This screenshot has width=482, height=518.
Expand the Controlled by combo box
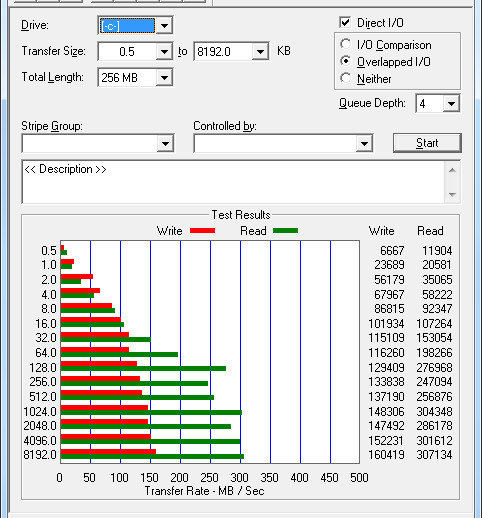pyautogui.click(x=364, y=144)
